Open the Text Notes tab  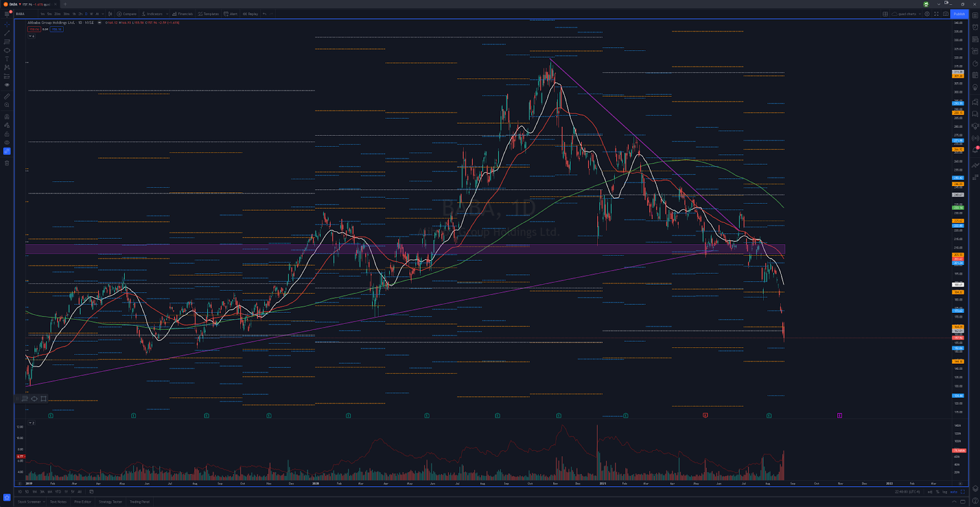(58, 501)
